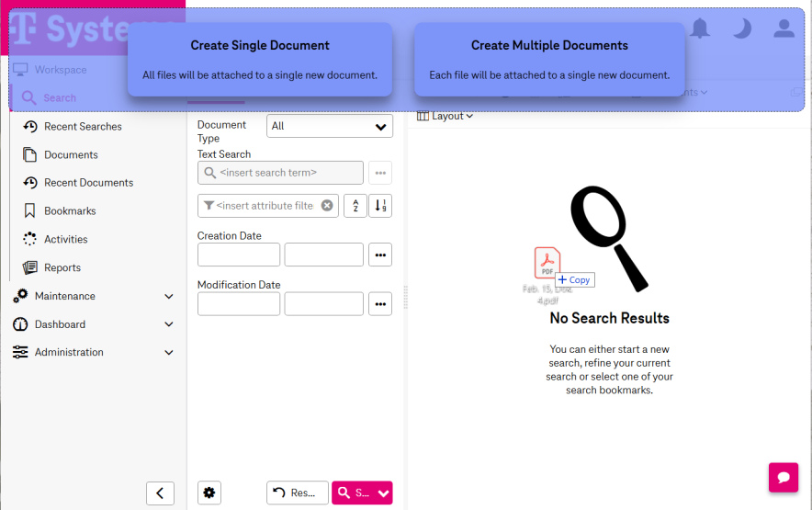The width and height of the screenshot is (812, 510).
Task: Choose Create Multiple Documents option
Action: (549, 59)
